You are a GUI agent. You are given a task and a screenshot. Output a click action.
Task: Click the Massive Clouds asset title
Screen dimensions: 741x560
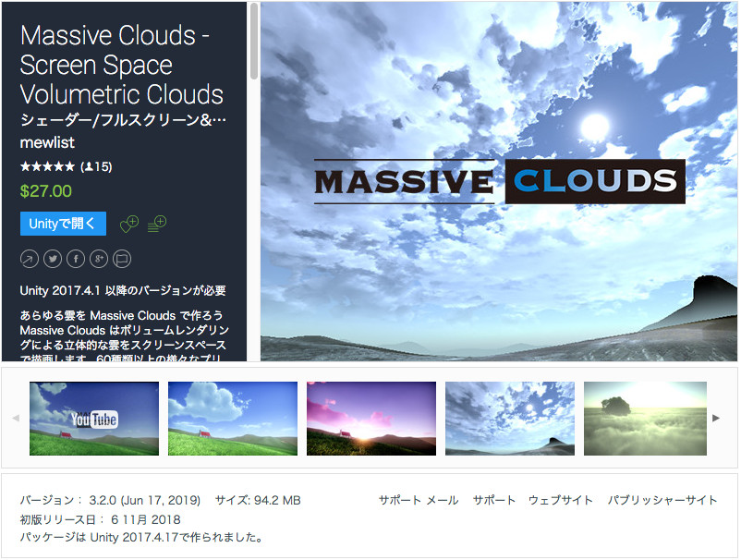coord(121,65)
